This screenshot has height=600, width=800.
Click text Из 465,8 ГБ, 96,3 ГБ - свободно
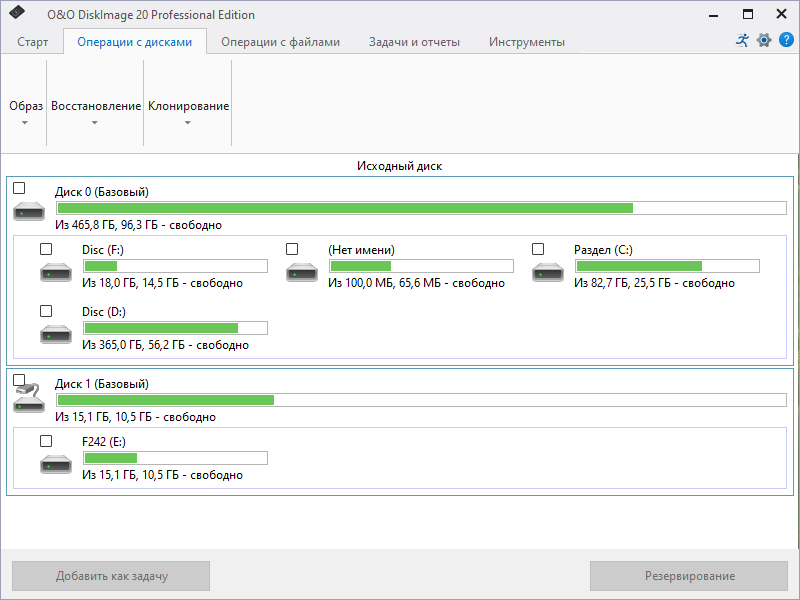[x=138, y=225]
